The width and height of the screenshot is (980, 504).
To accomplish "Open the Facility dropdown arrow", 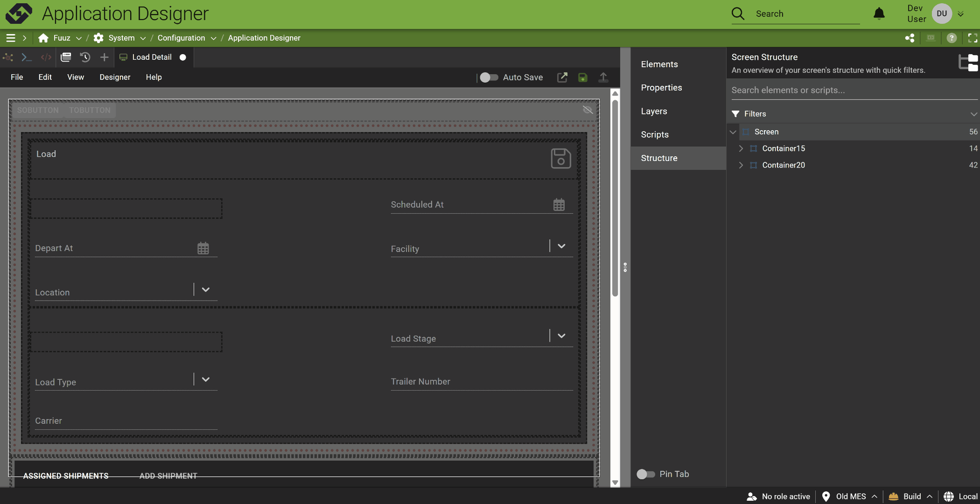I will [x=561, y=246].
